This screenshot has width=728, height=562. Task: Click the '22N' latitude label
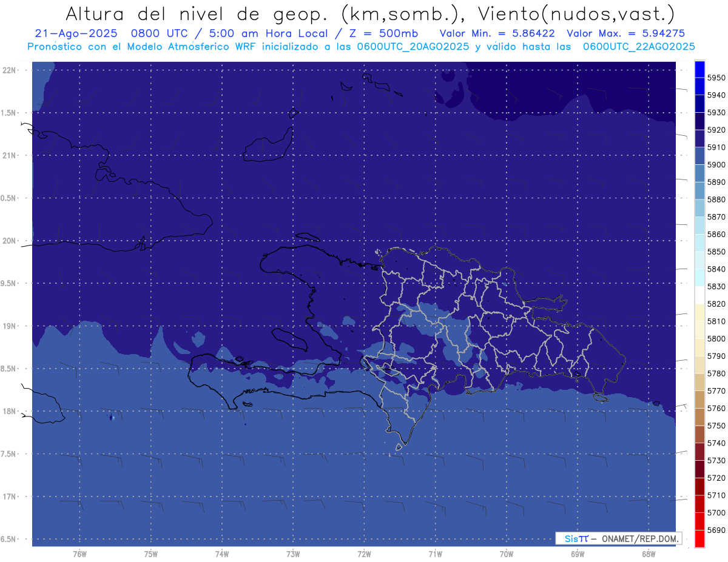(x=8, y=70)
